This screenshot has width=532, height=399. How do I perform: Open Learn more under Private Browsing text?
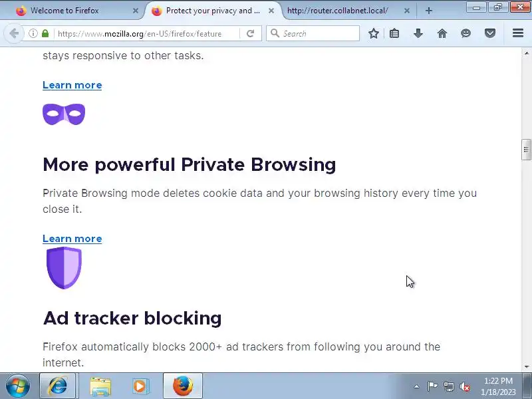(72, 239)
